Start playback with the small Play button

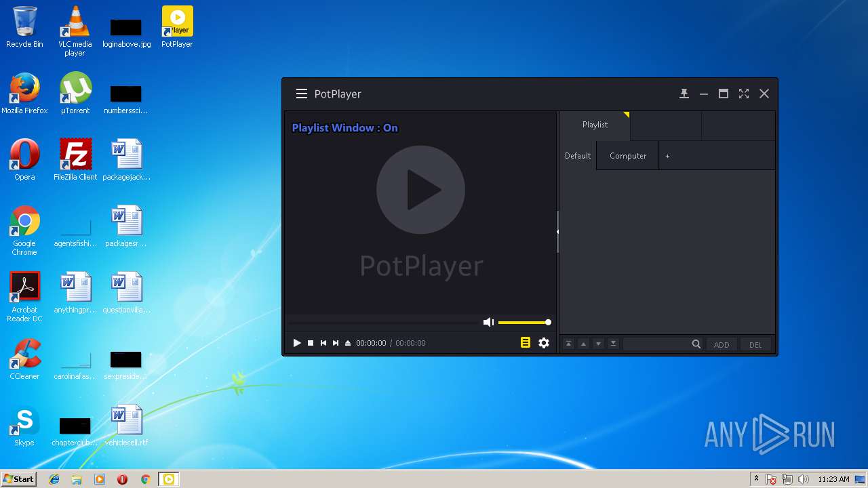pyautogui.click(x=296, y=343)
